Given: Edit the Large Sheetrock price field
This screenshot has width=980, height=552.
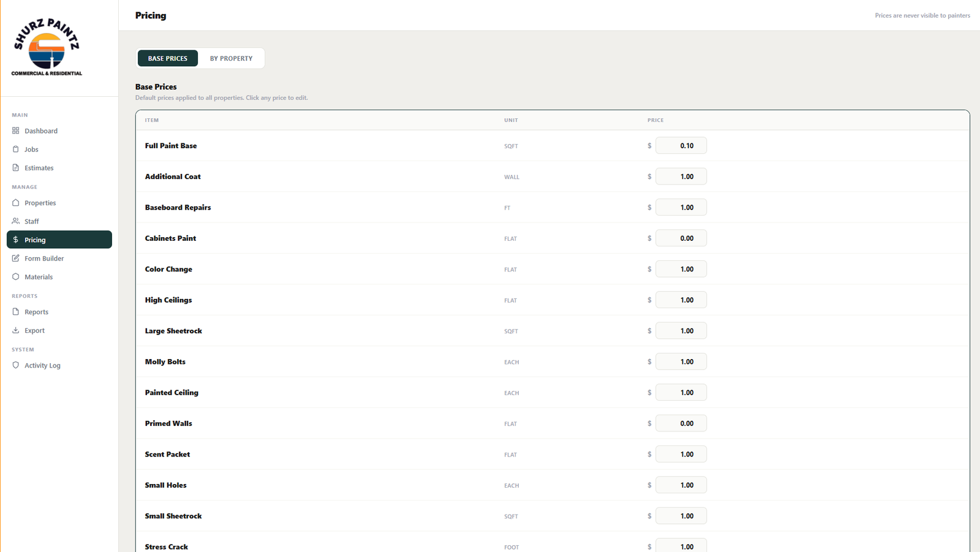Looking at the screenshot, I should coord(681,330).
